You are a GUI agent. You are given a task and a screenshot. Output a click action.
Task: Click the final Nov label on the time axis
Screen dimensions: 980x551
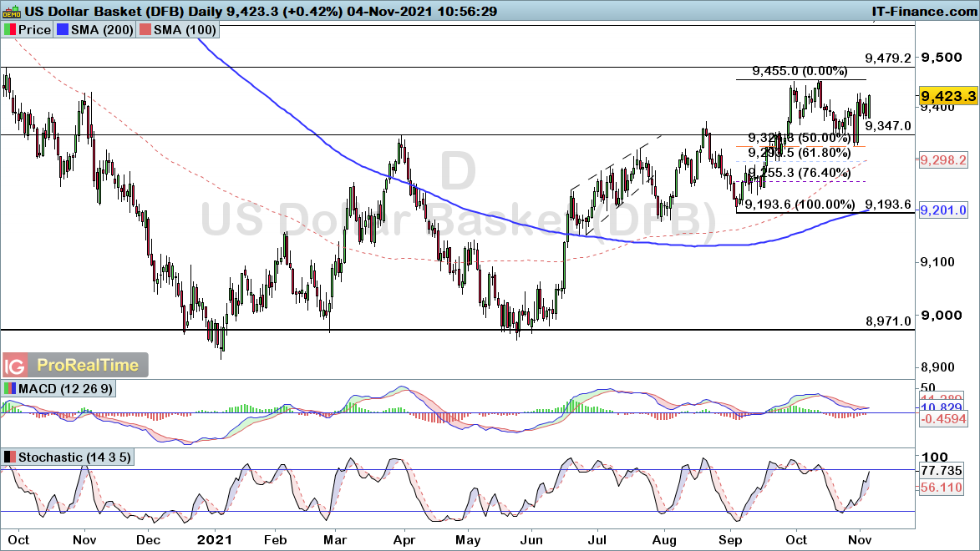[860, 540]
